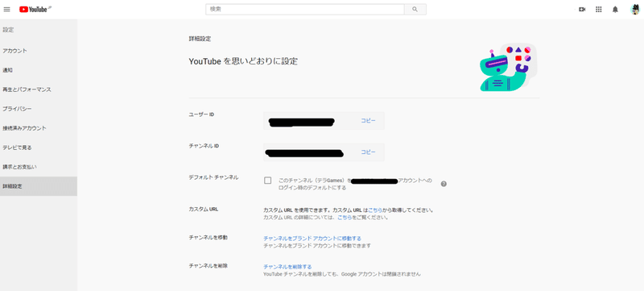Click the カスタム URL label
Image resolution: width=644 pixels, height=291 pixels.
click(204, 209)
